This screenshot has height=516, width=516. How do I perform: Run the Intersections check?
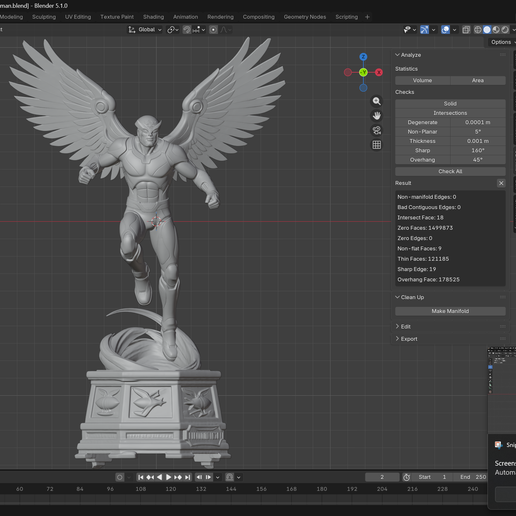point(450,113)
